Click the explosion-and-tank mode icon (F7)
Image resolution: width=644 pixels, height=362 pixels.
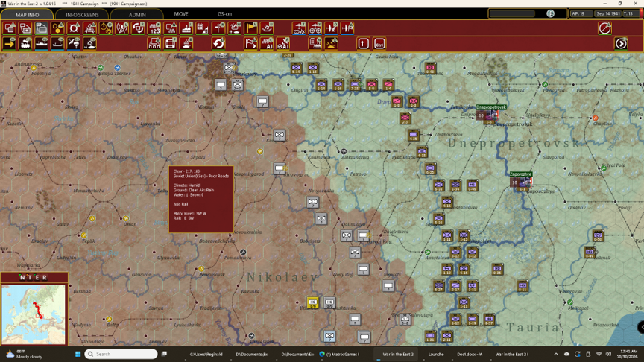point(90,43)
